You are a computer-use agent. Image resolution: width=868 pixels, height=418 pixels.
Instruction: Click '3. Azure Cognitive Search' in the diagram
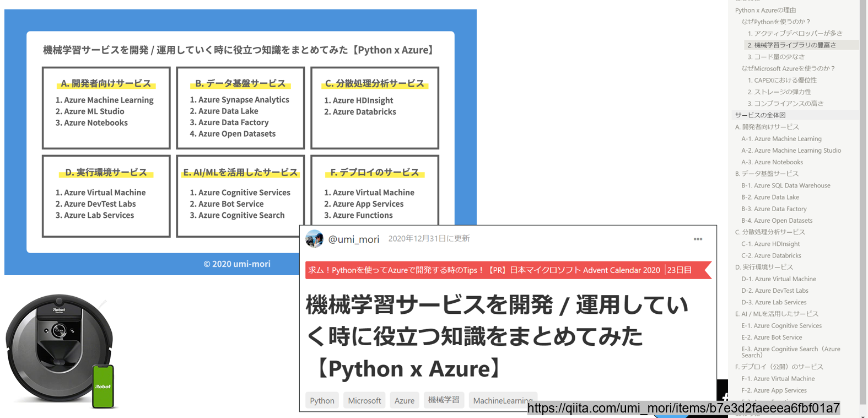coord(237,215)
